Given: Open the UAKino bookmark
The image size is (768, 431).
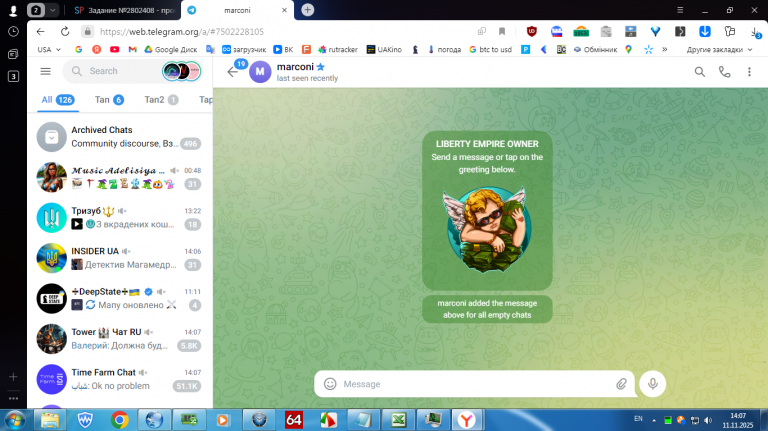Looking at the screenshot, I should pyautogui.click(x=384, y=49).
